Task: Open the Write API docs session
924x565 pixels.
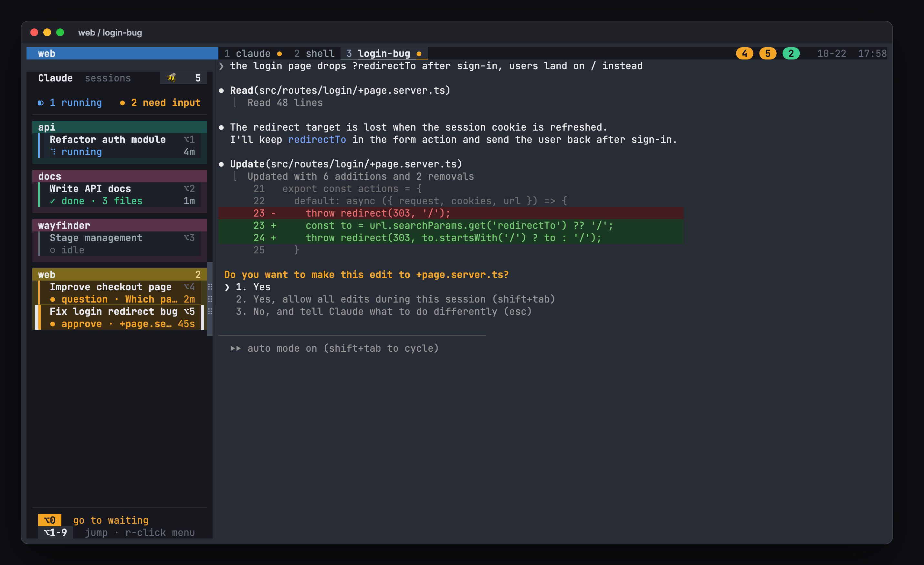Action: 120,195
